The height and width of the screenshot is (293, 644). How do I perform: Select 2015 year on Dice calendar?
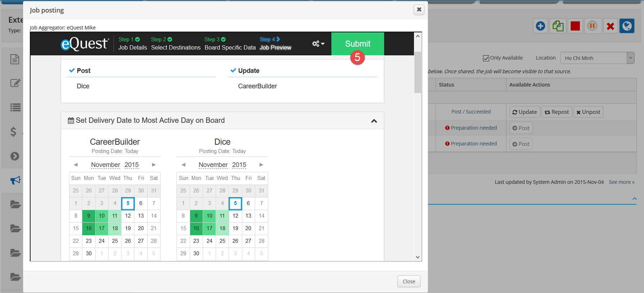(239, 165)
